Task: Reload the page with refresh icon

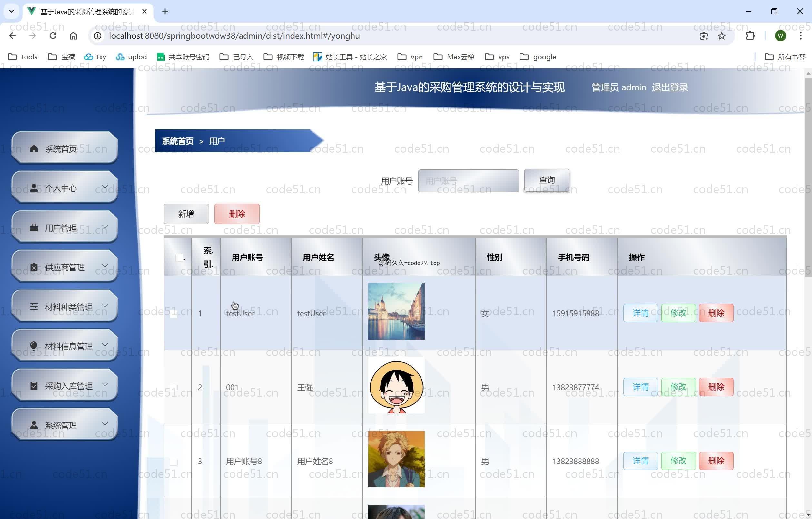Action: pyautogui.click(x=53, y=36)
